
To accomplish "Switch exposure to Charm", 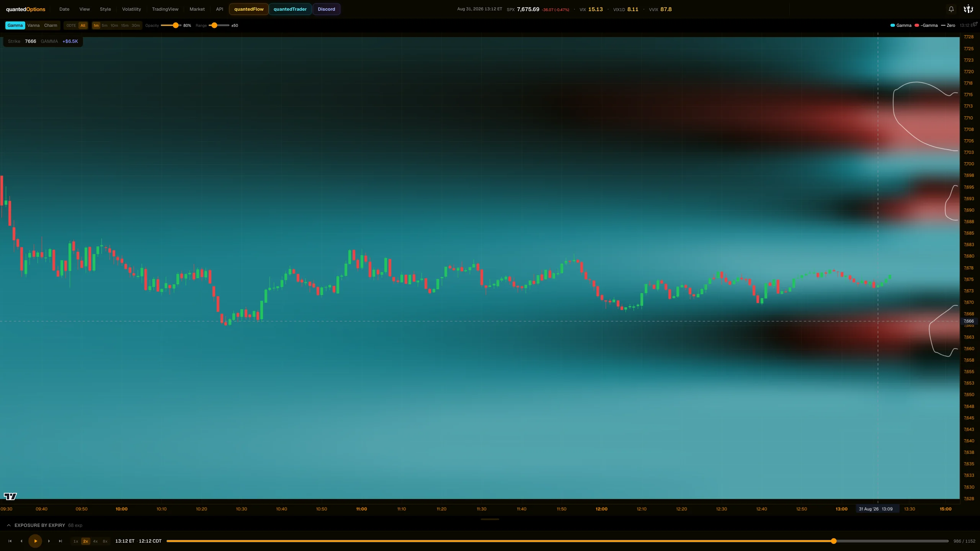I will click(51, 25).
